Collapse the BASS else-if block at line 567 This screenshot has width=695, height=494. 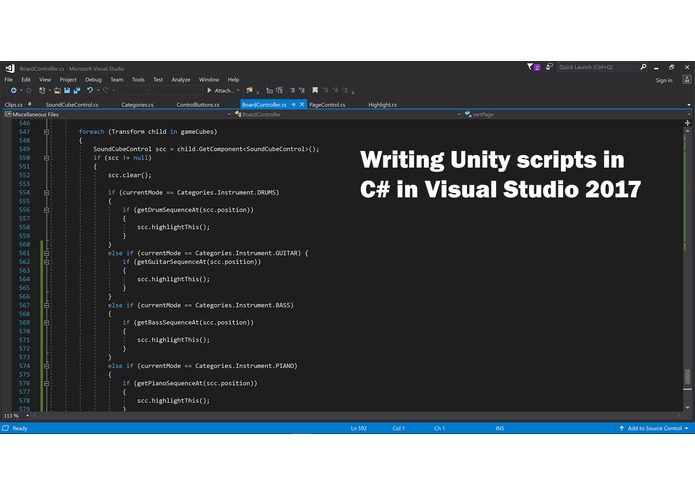46,305
